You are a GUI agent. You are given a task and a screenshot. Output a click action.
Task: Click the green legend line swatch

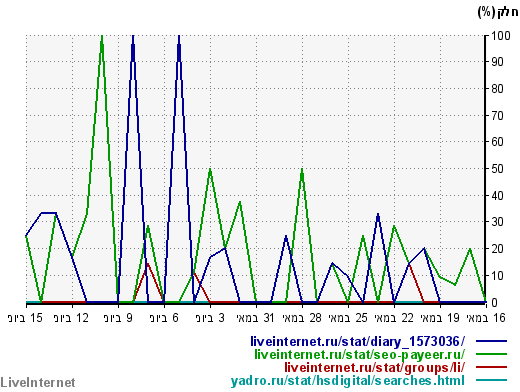(491, 354)
